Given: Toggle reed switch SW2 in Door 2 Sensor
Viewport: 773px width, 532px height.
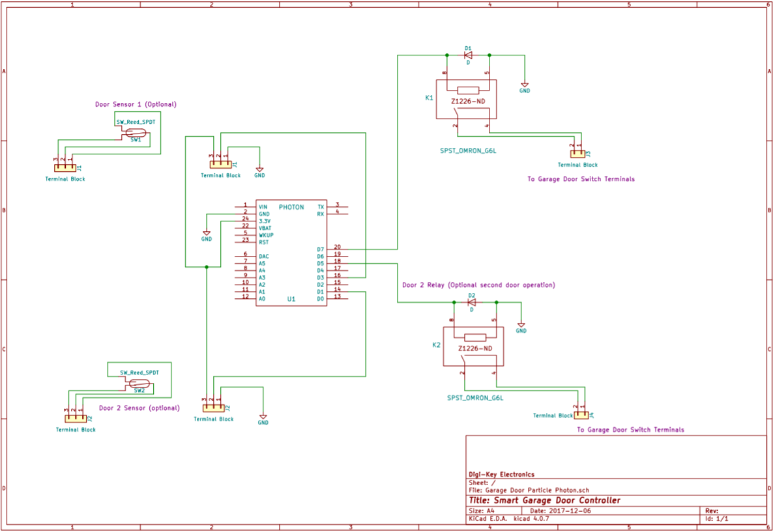Looking at the screenshot, I should (x=139, y=384).
